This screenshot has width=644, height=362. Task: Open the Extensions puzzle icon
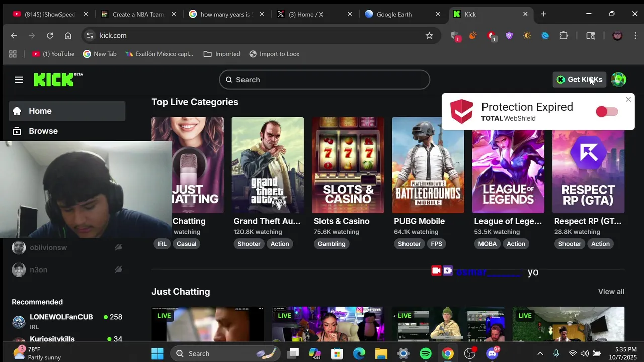click(563, 35)
